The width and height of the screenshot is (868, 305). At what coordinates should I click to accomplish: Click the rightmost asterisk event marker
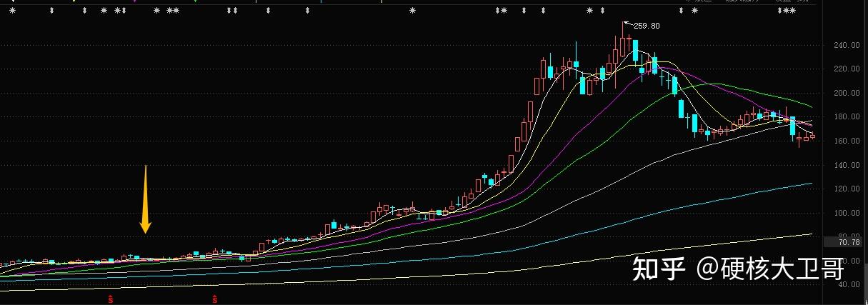(x=792, y=11)
